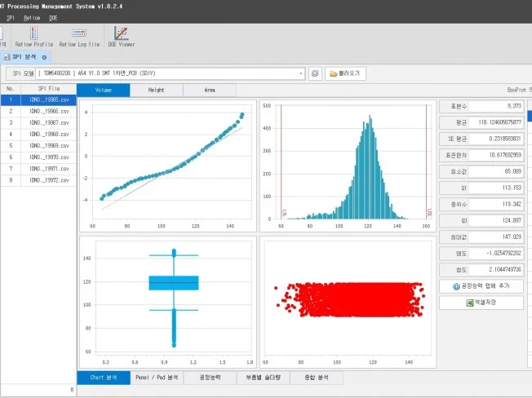Open the SPI menu
Viewport: 532px width, 398px height.
point(11,16)
